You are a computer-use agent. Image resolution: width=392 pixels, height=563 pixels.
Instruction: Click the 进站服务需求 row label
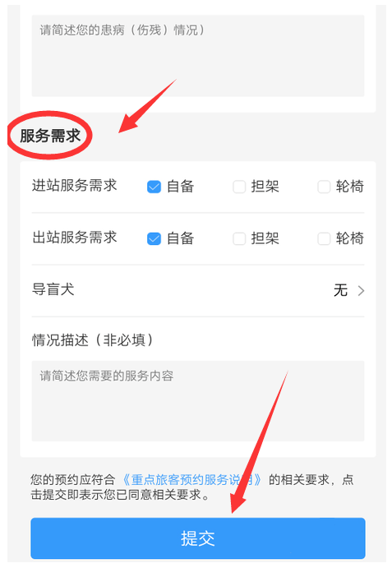pyautogui.click(x=75, y=186)
